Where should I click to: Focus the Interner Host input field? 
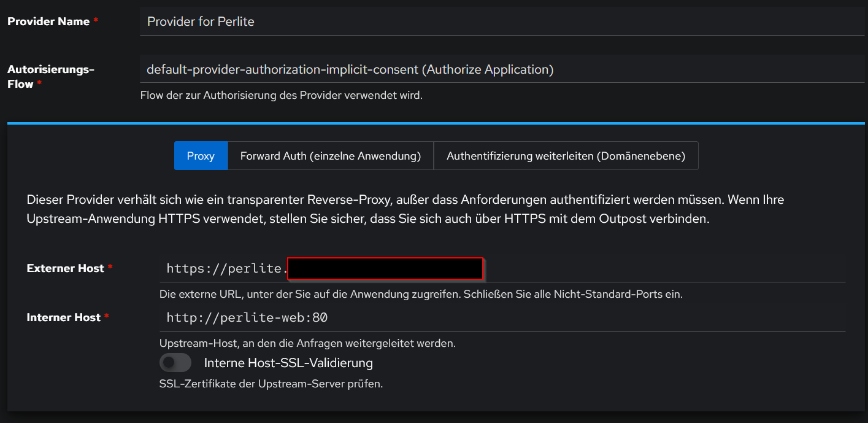point(502,317)
